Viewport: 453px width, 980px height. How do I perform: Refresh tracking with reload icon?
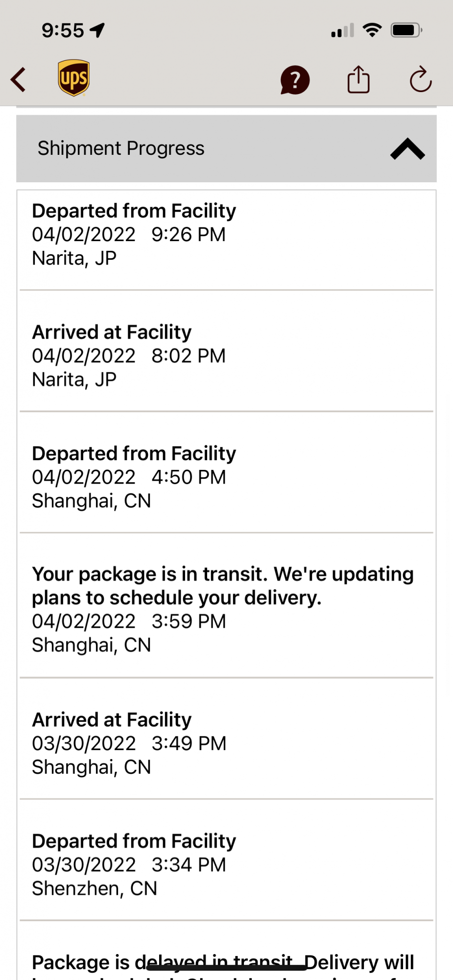[421, 79]
